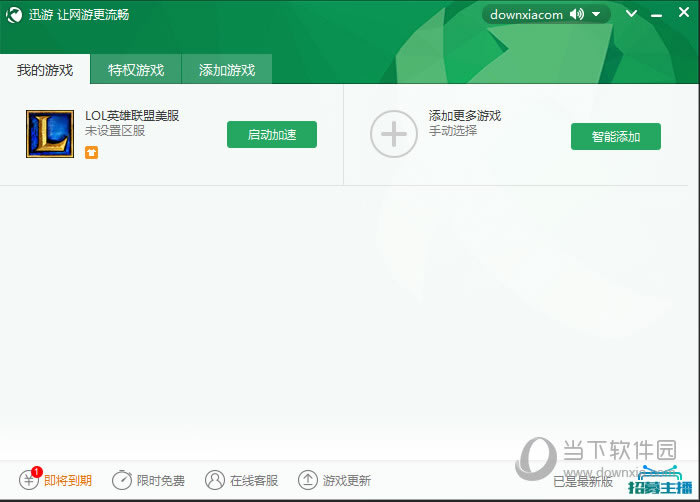Click the LOL英雄联盟美服 game title
This screenshot has width=700, height=502.
[132, 116]
